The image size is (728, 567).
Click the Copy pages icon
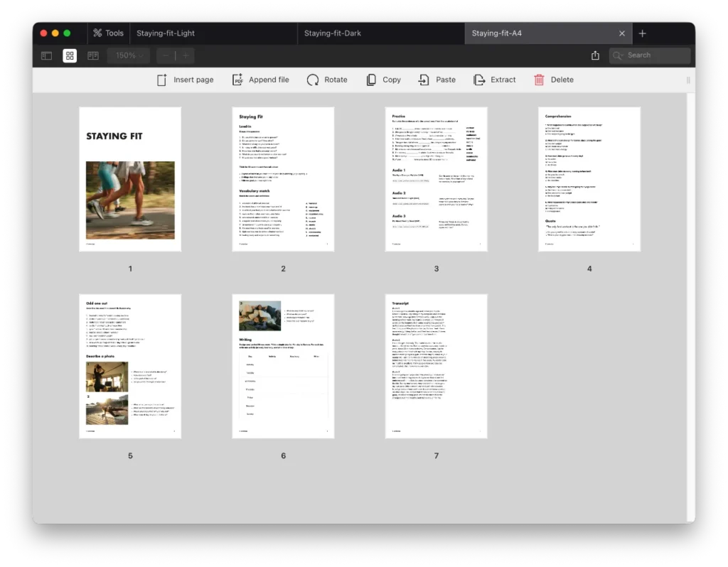click(371, 80)
